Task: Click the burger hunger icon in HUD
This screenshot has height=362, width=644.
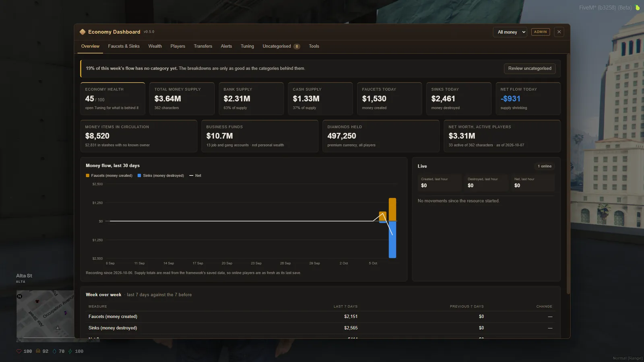Action: (x=38, y=351)
